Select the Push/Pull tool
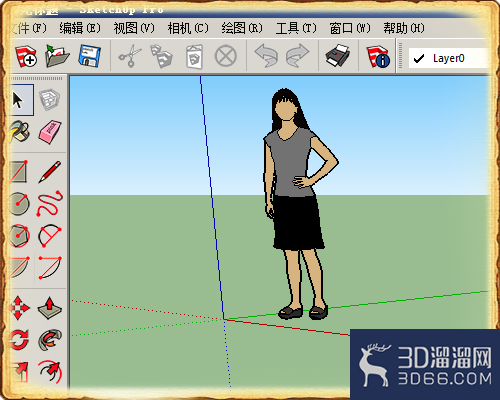The image size is (500, 400). (50, 308)
